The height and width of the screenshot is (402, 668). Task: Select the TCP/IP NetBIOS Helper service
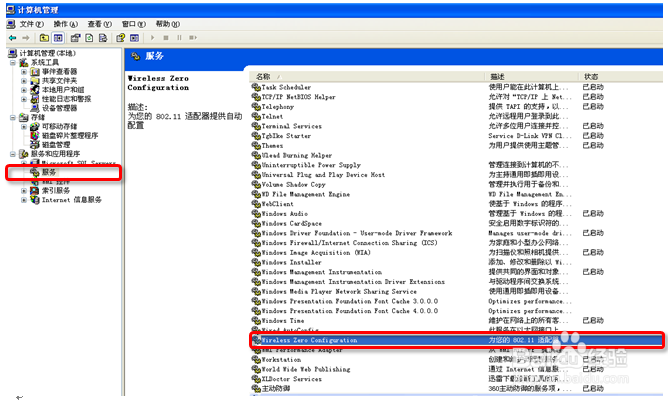[x=298, y=97]
